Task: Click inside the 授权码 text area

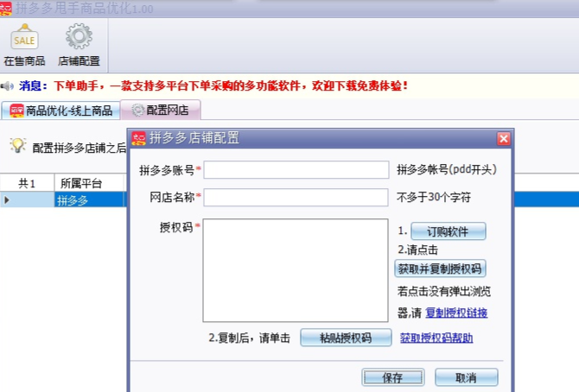Action: click(x=296, y=270)
